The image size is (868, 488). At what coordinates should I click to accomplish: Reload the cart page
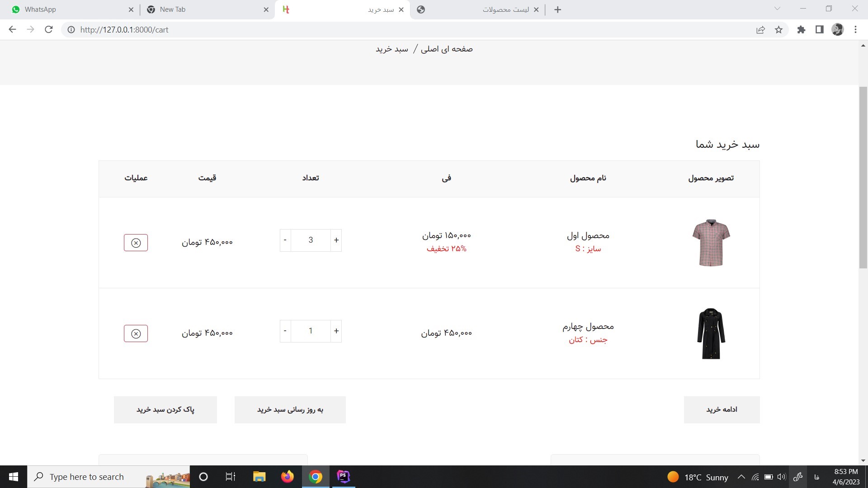48,29
